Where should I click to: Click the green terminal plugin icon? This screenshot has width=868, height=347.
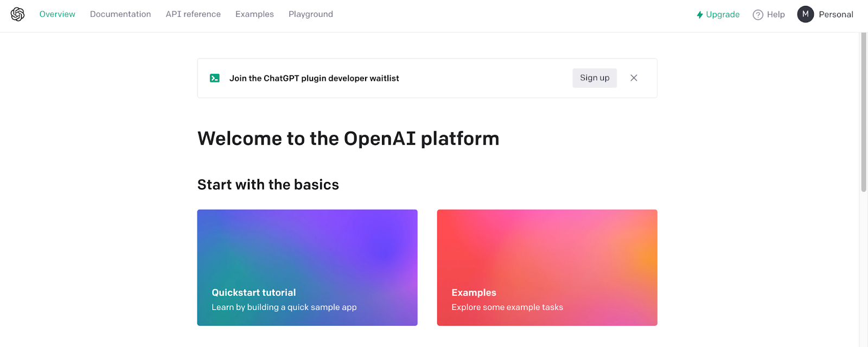[215, 78]
